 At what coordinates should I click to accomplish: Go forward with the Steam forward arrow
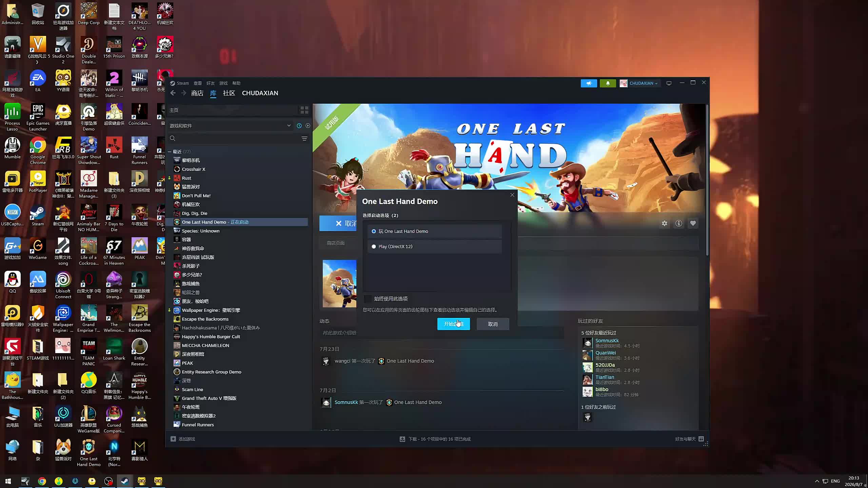[x=184, y=93]
